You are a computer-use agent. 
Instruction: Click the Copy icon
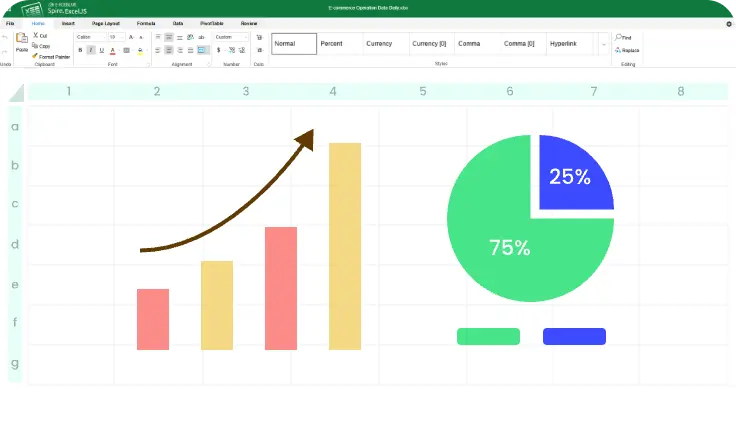click(35, 46)
